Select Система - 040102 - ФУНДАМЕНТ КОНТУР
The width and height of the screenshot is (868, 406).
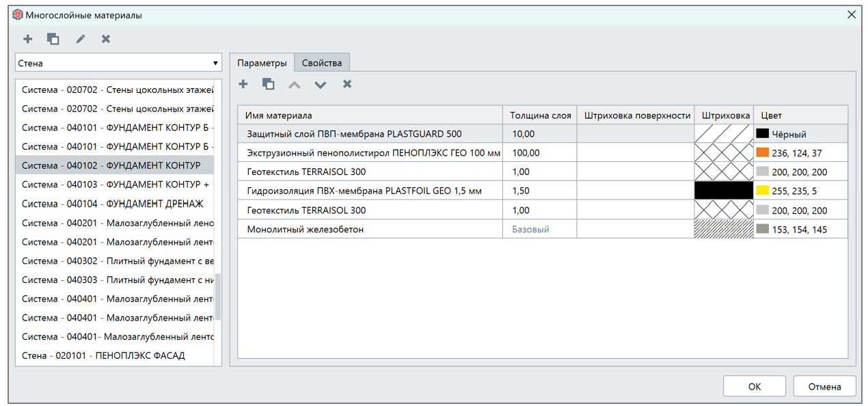click(115, 165)
